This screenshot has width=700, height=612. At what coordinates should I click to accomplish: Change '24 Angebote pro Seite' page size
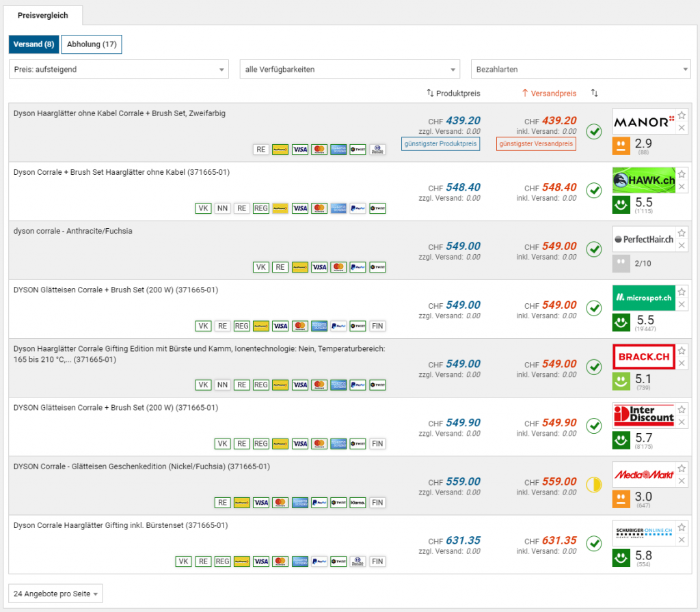(55, 594)
